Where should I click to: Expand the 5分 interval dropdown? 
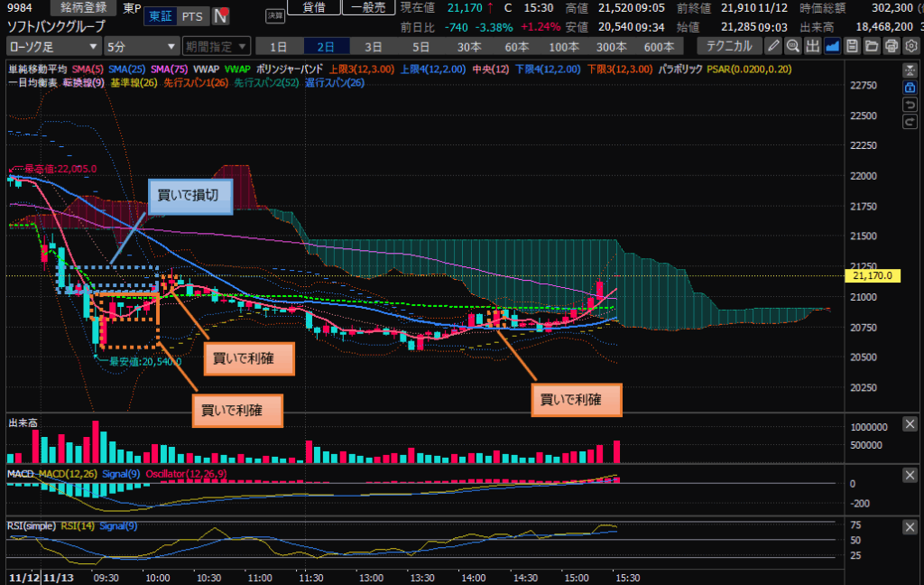[141, 46]
